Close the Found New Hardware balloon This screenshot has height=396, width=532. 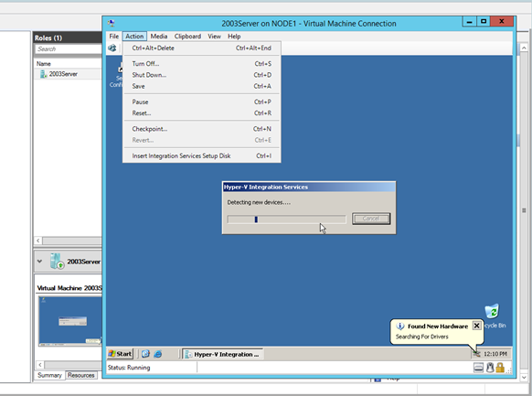pos(476,326)
